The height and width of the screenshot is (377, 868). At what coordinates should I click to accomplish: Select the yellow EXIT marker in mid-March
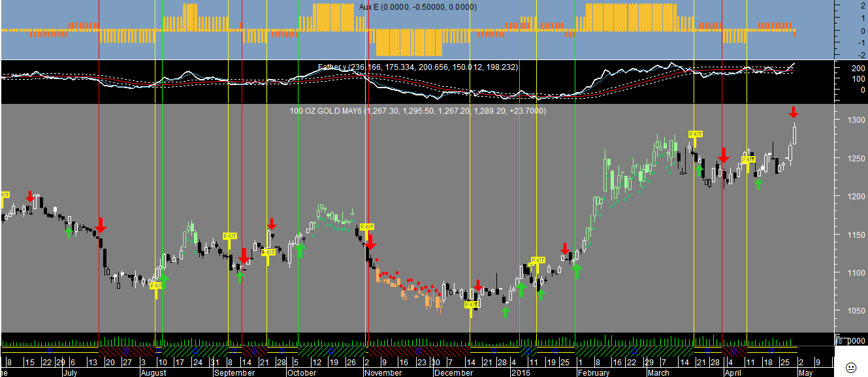pos(695,134)
